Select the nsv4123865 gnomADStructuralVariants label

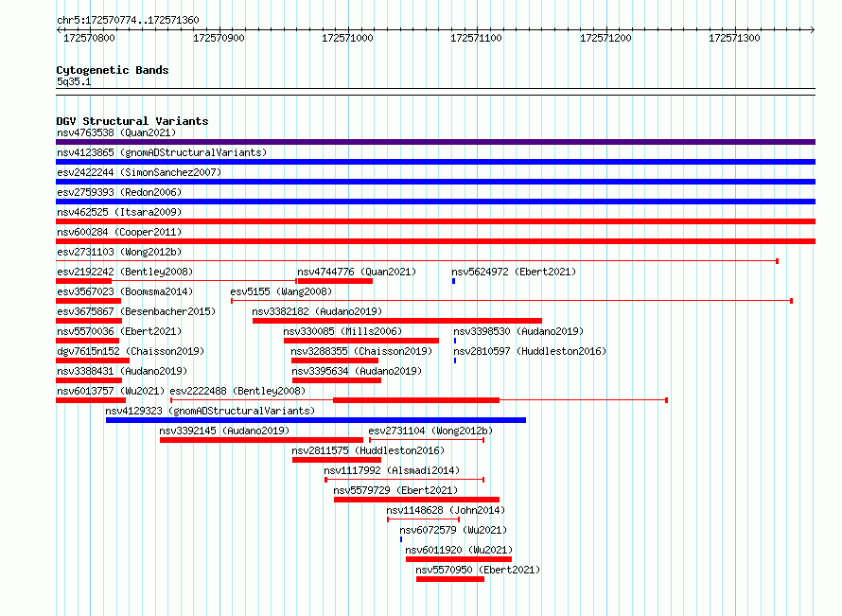pyautogui.click(x=162, y=152)
